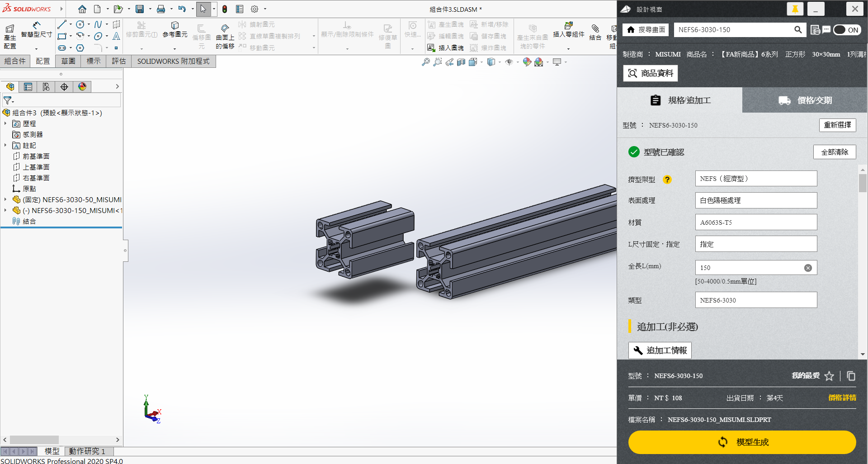
Task: Clear the 全長L length field value
Action: click(808, 268)
